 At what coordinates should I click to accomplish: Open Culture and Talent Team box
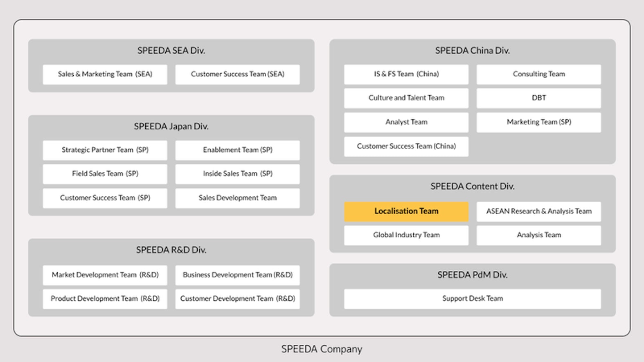pos(406,98)
